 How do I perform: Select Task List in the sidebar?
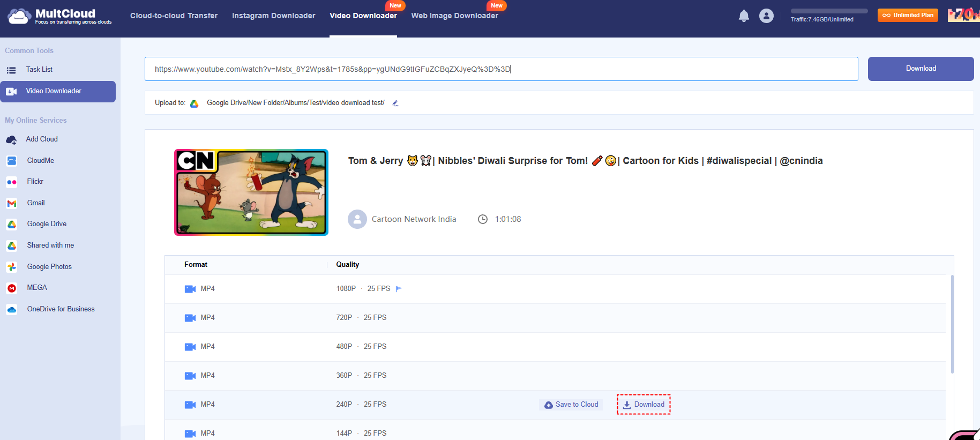(x=39, y=70)
